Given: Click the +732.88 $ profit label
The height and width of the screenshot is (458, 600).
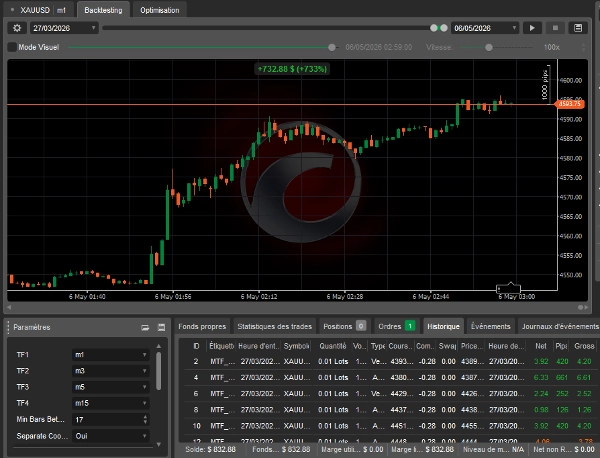Looking at the screenshot, I should 292,69.
